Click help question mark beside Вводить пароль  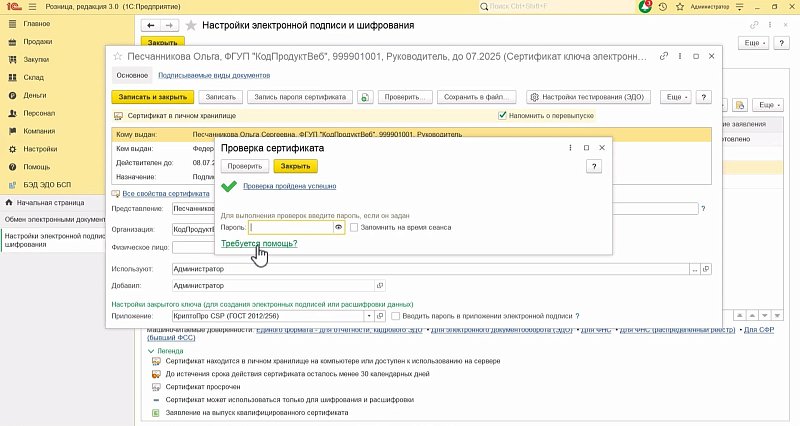(578, 316)
